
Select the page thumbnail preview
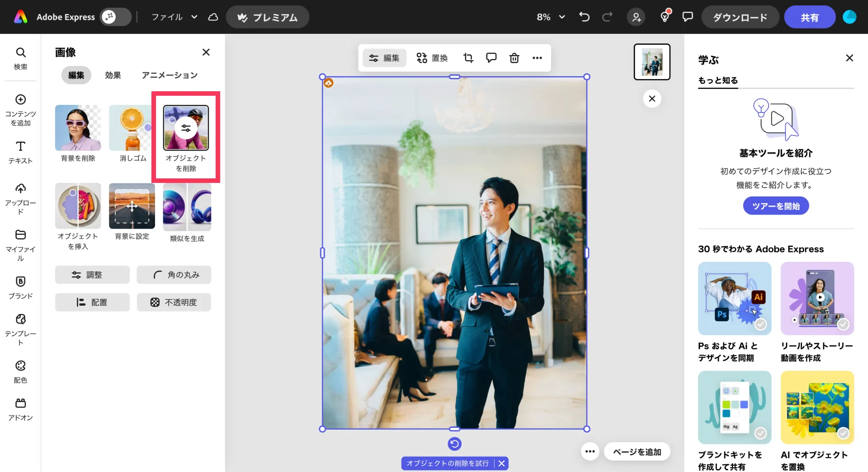click(651, 62)
